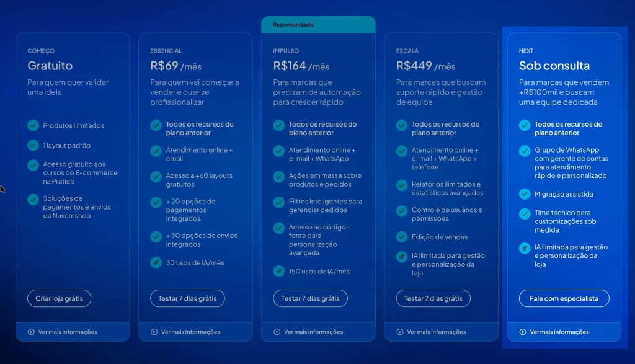Image resolution: width=635 pixels, height=364 pixels.
Task: Click Testar 7 dias grátis under the Escala plan
Action: tap(433, 298)
